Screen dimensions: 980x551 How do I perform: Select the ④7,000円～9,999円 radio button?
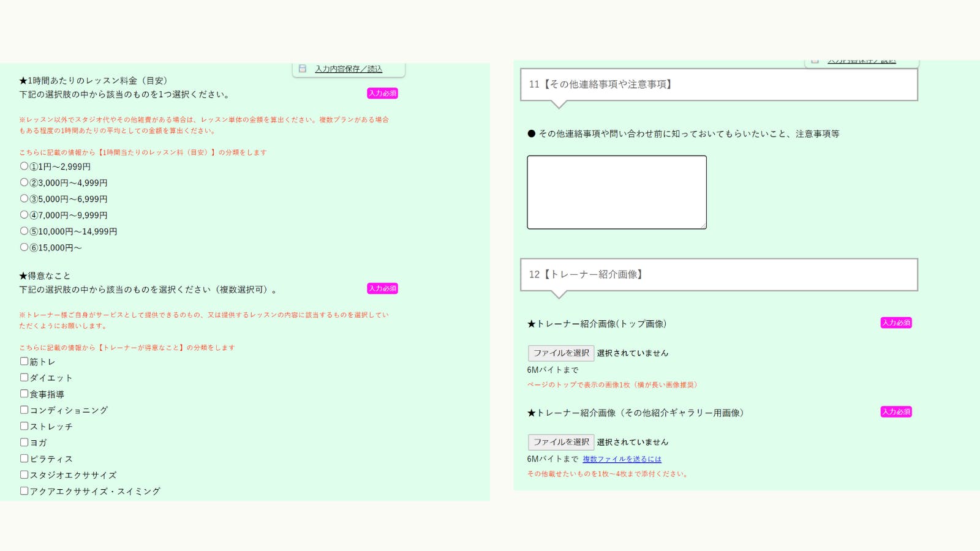[24, 215]
